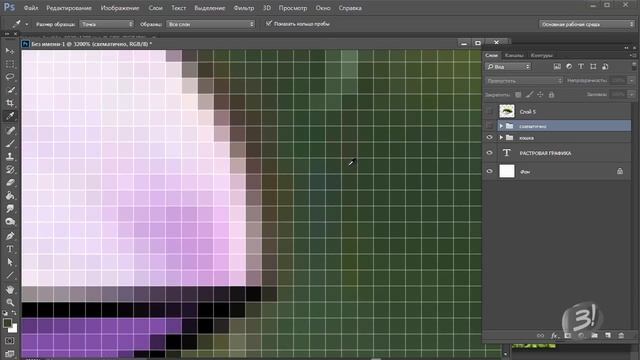640x360 pixels.
Task: Select the Paint Bucket tool
Action: 10,196
